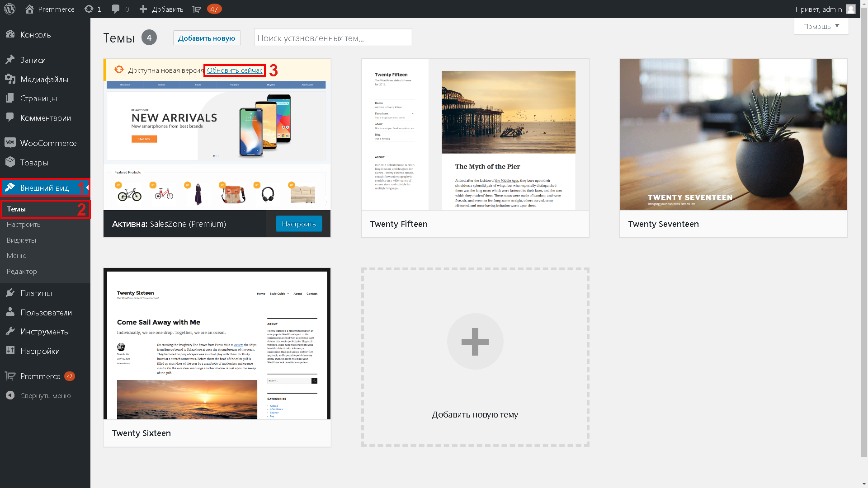Screen dimensions: 868x488
Task: Open the Консоль dashboard icon in sidebar
Action: tap(10, 35)
